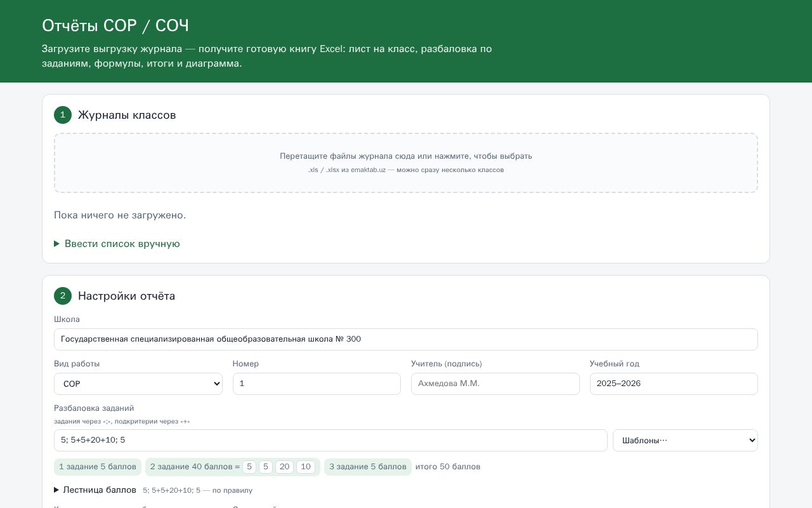The image size is (812, 508).
Task: Click the sub-criterion chip '10'
Action: click(306, 467)
